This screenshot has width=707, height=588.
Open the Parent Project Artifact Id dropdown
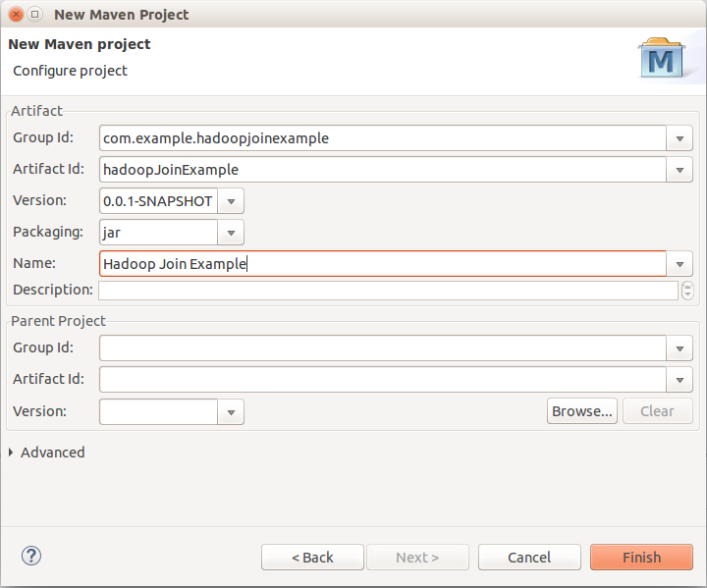click(x=680, y=380)
